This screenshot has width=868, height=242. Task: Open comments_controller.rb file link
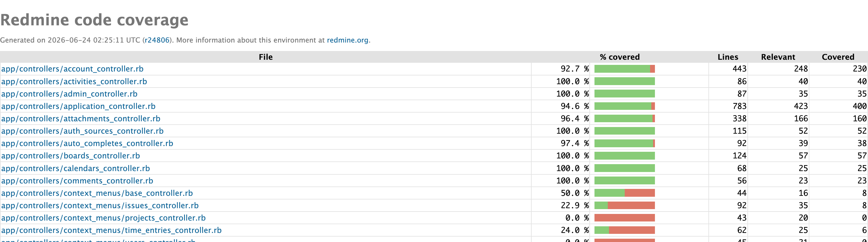(x=77, y=181)
